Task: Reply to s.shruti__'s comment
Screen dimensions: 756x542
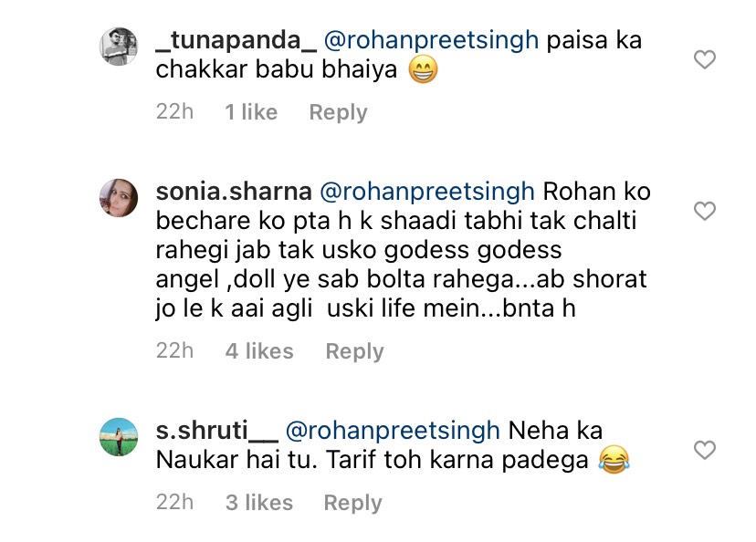Action: click(x=353, y=503)
